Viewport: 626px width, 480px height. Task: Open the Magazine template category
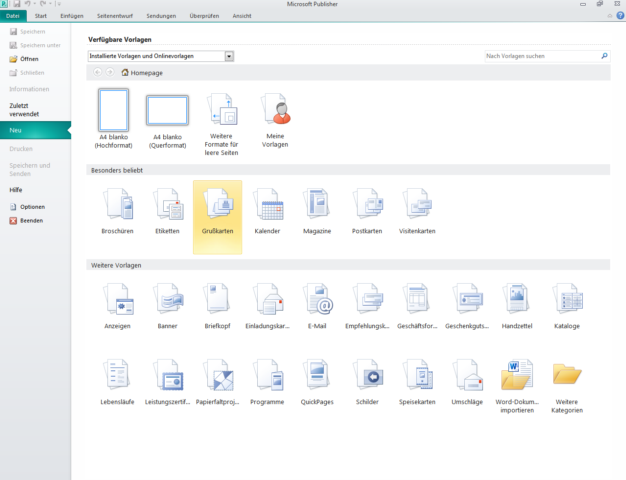317,212
